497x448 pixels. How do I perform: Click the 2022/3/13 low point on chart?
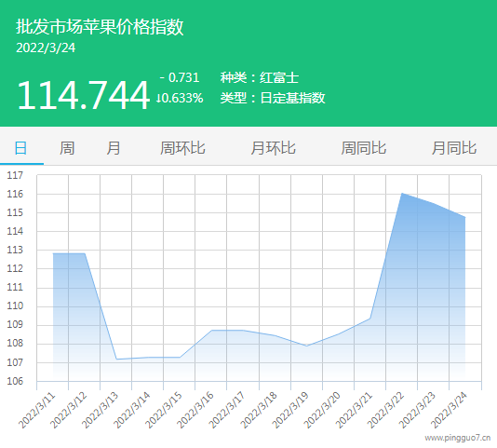[116, 360]
